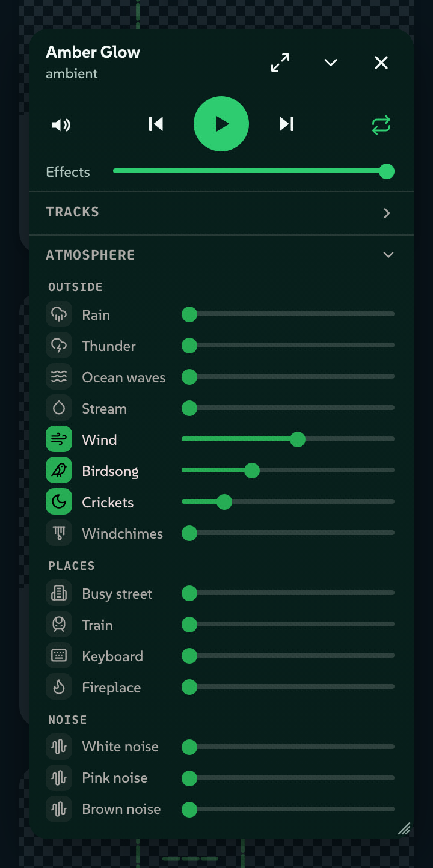Toggle the Busy street building icon
This screenshot has height=868, width=433.
tap(59, 593)
